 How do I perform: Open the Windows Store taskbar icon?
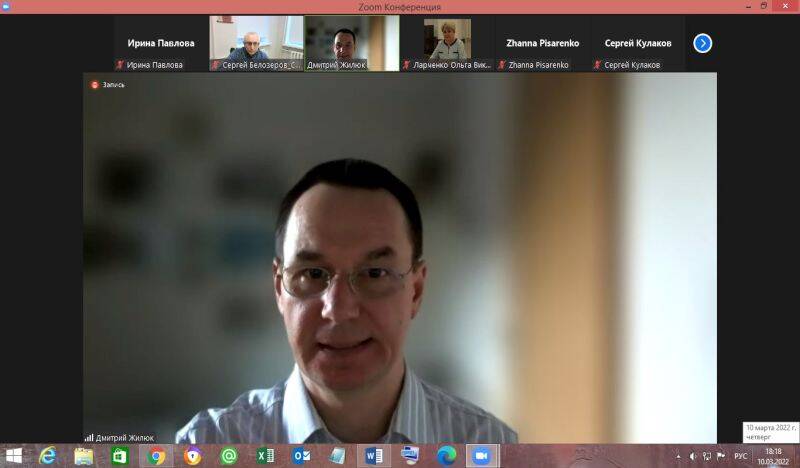(120, 456)
